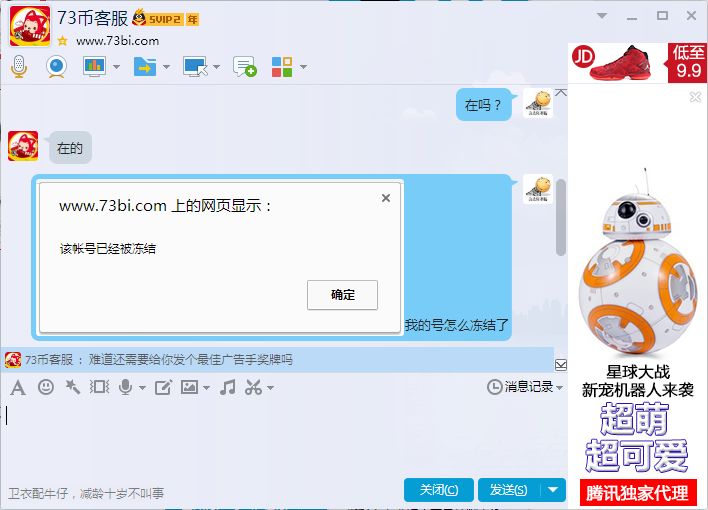Click the 在的 reply bubble
Screen dimensions: 708x510
(70, 148)
